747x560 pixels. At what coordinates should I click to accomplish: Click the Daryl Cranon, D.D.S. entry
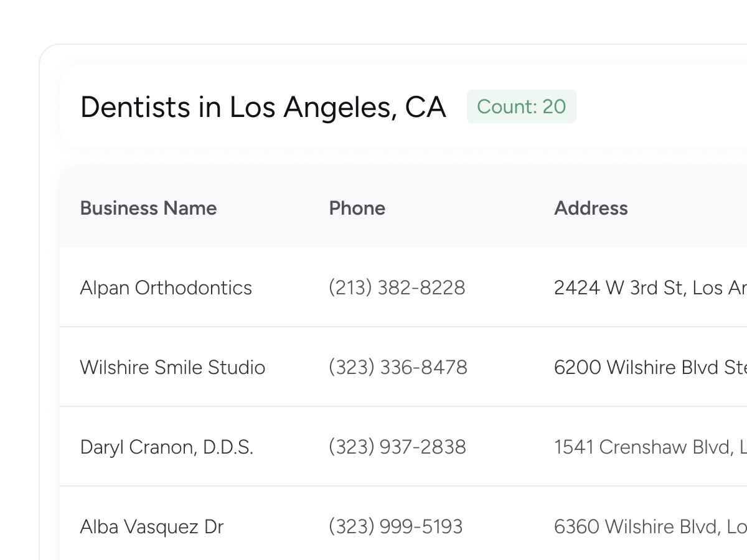pyautogui.click(x=167, y=447)
